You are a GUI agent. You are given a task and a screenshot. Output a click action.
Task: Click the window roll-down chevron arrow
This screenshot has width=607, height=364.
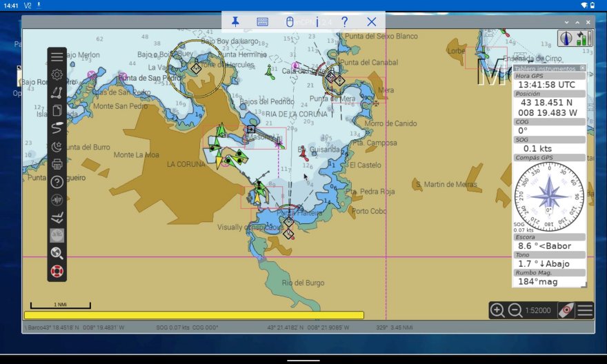pyautogui.click(x=566, y=22)
